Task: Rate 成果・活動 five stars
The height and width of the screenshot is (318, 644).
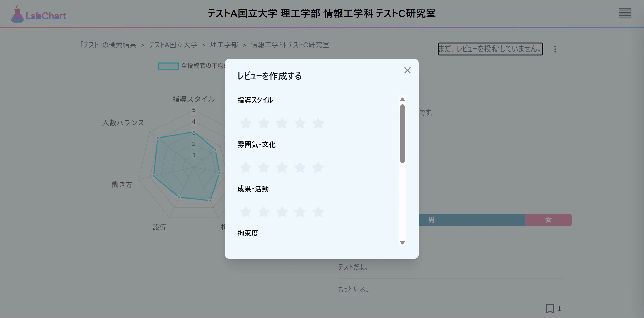Action: (318, 212)
